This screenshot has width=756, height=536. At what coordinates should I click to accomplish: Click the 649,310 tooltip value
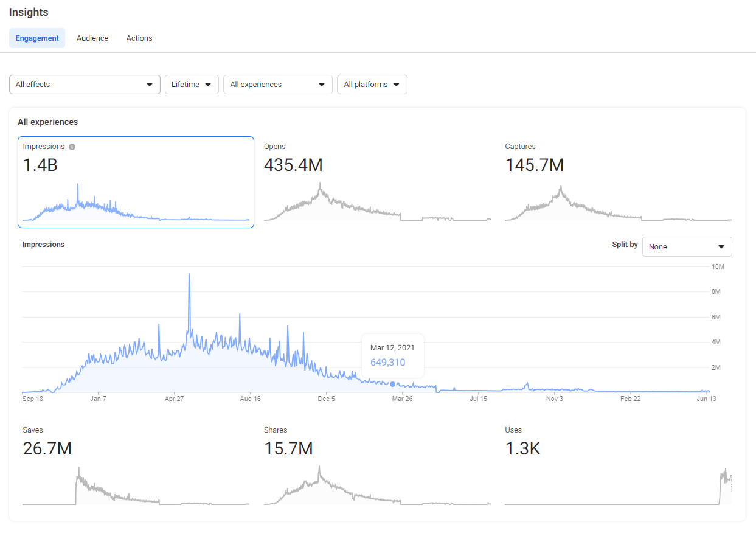pyautogui.click(x=387, y=363)
